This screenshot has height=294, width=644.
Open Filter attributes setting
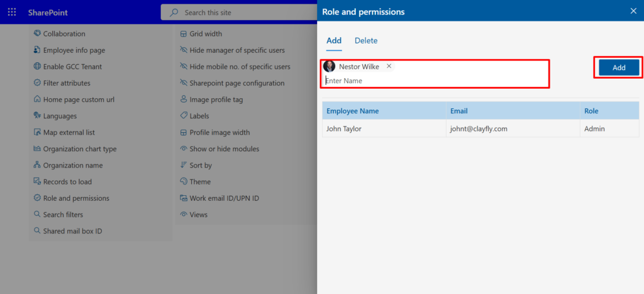point(67,83)
